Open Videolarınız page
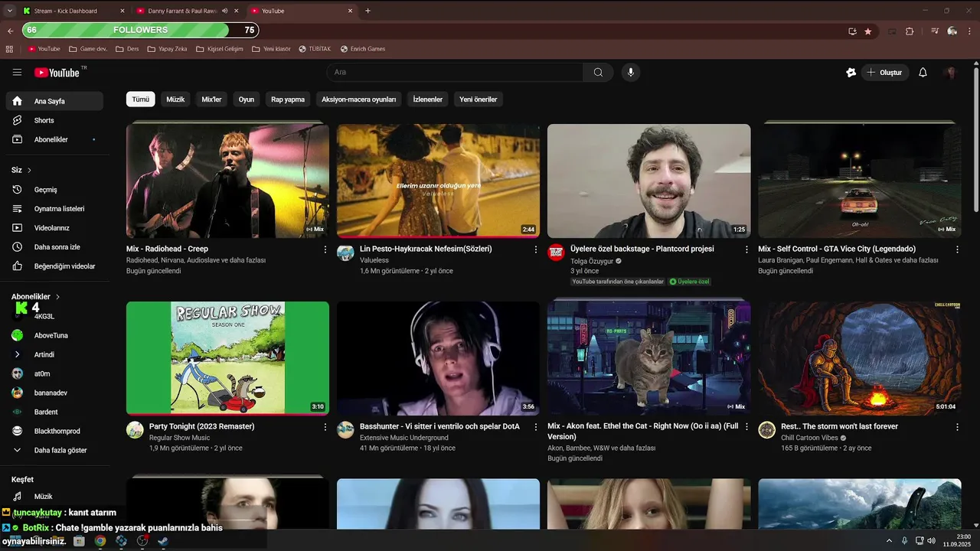The image size is (980, 551). (54, 228)
